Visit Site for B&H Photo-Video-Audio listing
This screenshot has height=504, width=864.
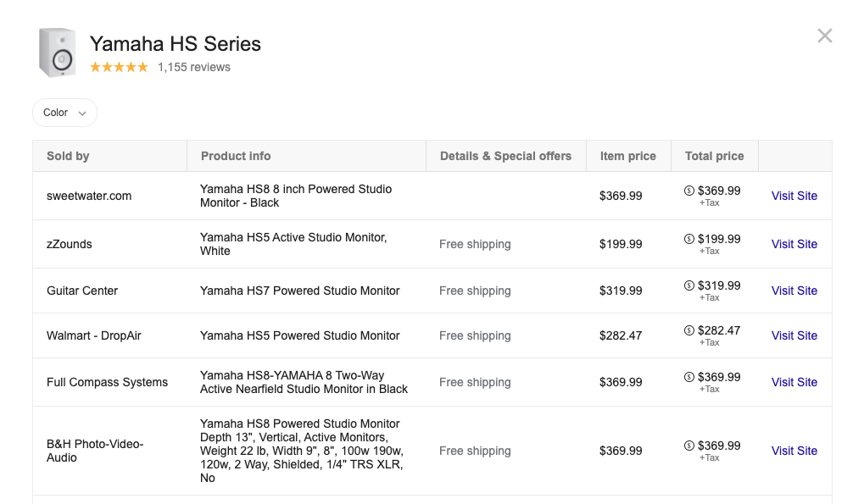(794, 451)
